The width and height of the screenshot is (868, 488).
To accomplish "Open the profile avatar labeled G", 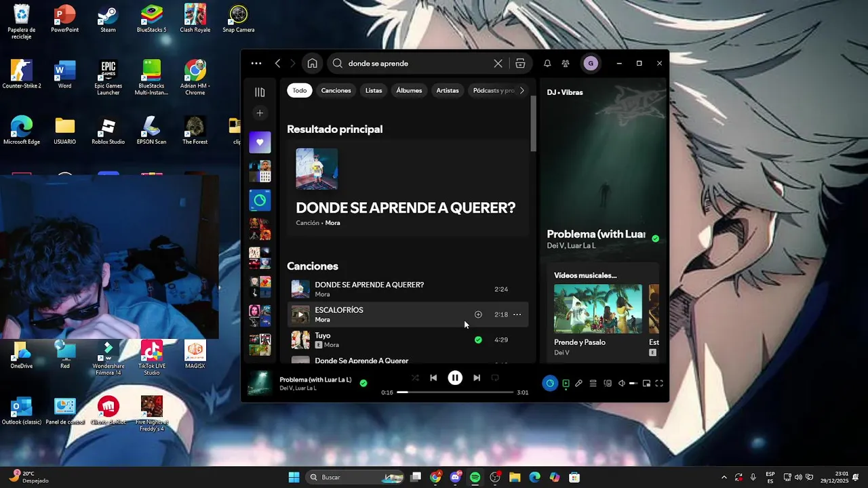I will (591, 63).
